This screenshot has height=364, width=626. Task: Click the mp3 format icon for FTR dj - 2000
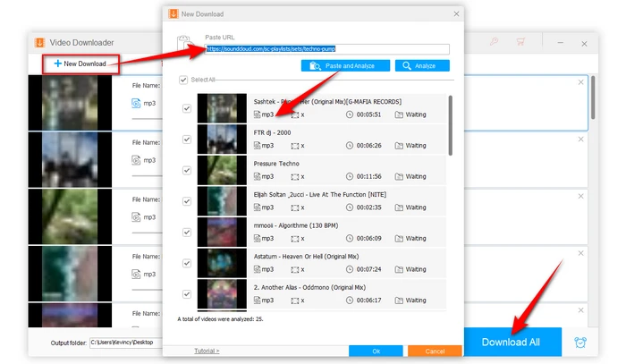pos(258,146)
